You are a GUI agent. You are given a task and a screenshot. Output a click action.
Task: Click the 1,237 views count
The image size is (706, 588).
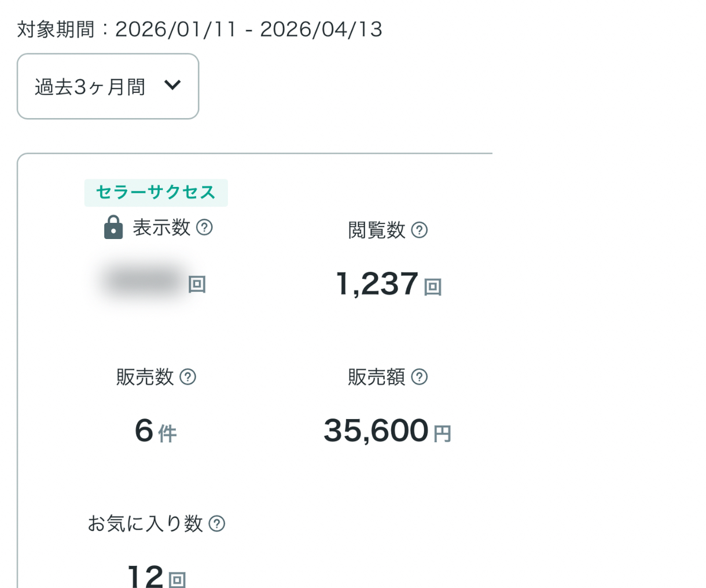coord(377,284)
